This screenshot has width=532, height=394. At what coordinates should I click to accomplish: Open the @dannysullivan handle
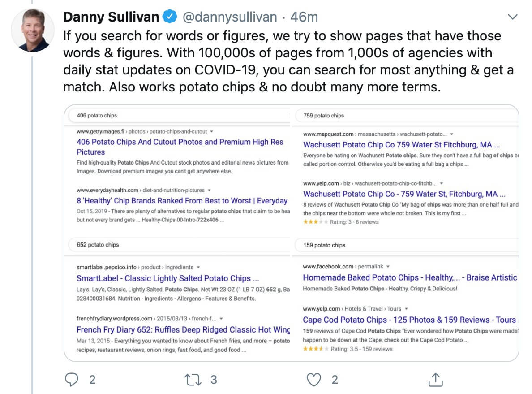[x=230, y=17]
